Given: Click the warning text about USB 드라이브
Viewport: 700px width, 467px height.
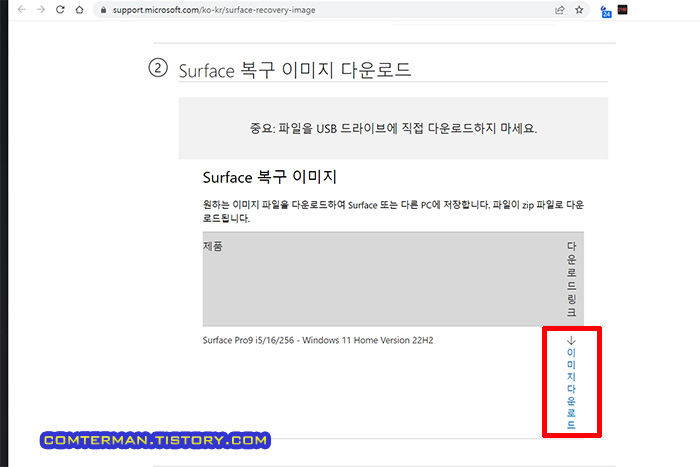Looking at the screenshot, I should tap(393, 129).
